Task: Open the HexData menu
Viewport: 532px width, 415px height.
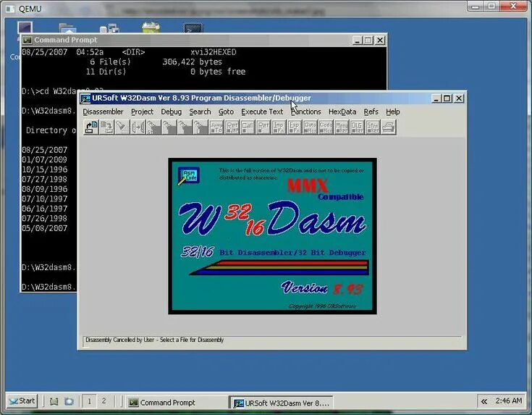Action: tap(342, 112)
